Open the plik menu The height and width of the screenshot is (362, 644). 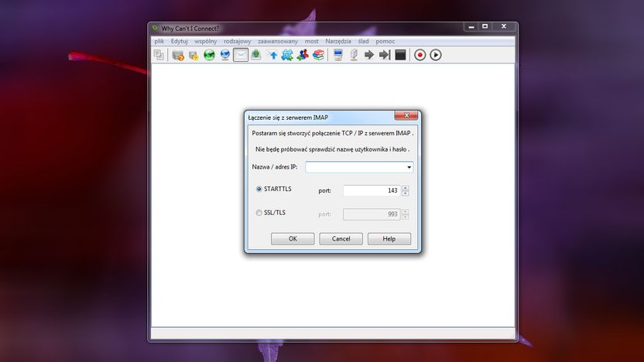coord(159,41)
